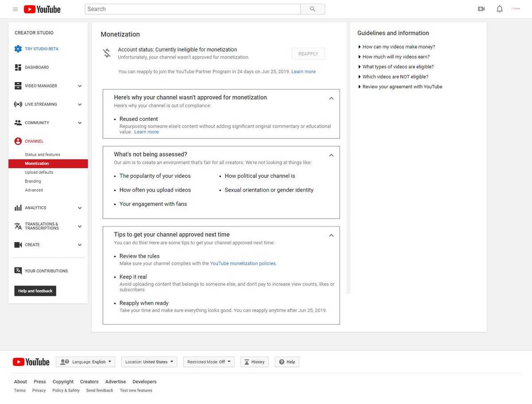This screenshot has height=404, width=532.
Task: Open the Restricted Mode: Off dropdown
Action: click(209, 362)
